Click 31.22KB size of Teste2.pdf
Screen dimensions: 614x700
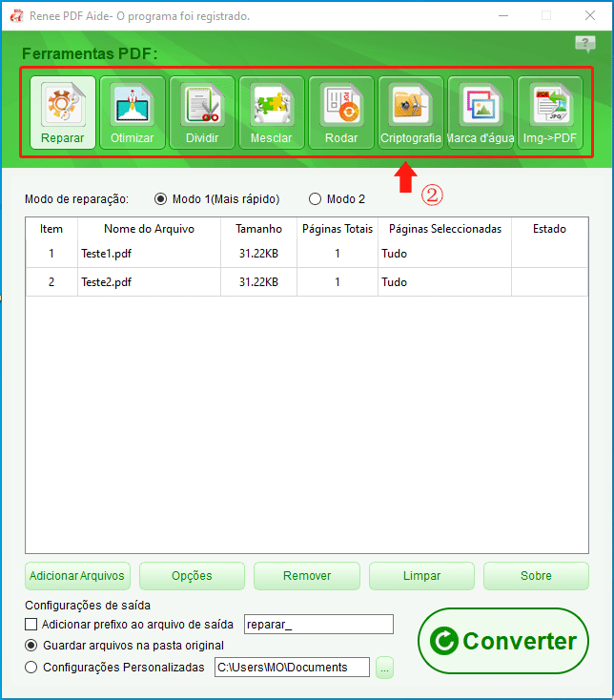[258, 282]
